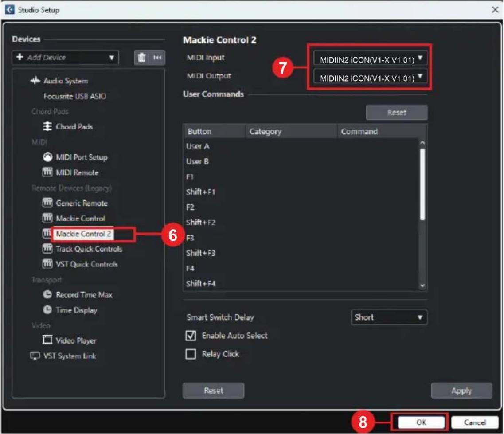Click the Track Quick Controls icon
The image size is (504, 434).
47,249
